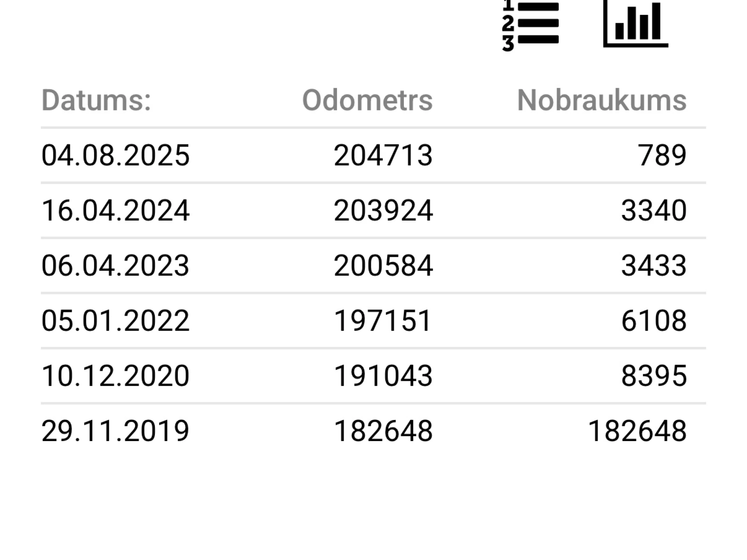Select the 04.08.2025 date row
Screen dimensions: 747x560
click(116, 156)
